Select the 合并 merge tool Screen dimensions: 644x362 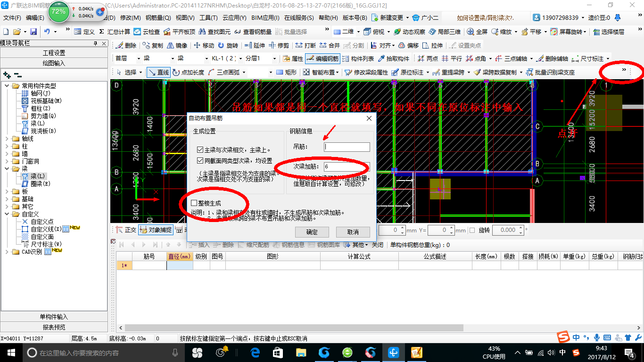pos(330,46)
